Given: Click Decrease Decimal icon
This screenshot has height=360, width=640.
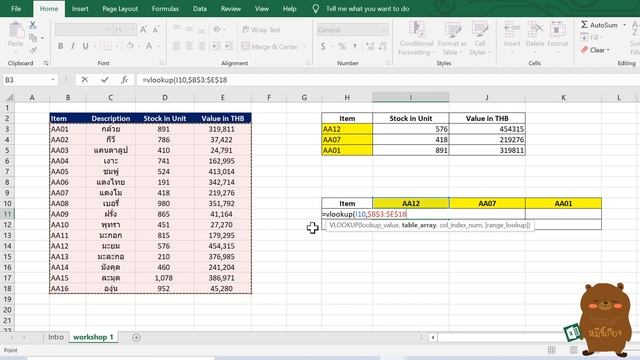Looking at the screenshot, I should point(382,46).
